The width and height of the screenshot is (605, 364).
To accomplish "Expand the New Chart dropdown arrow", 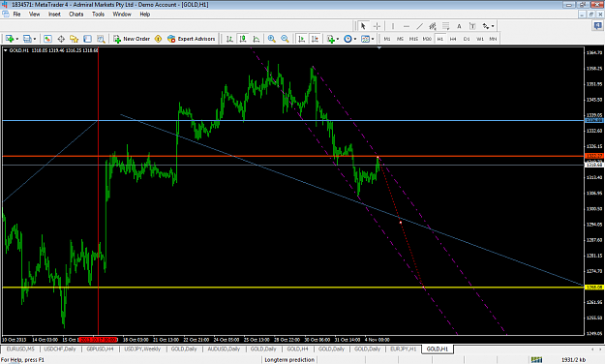I will (17, 39).
